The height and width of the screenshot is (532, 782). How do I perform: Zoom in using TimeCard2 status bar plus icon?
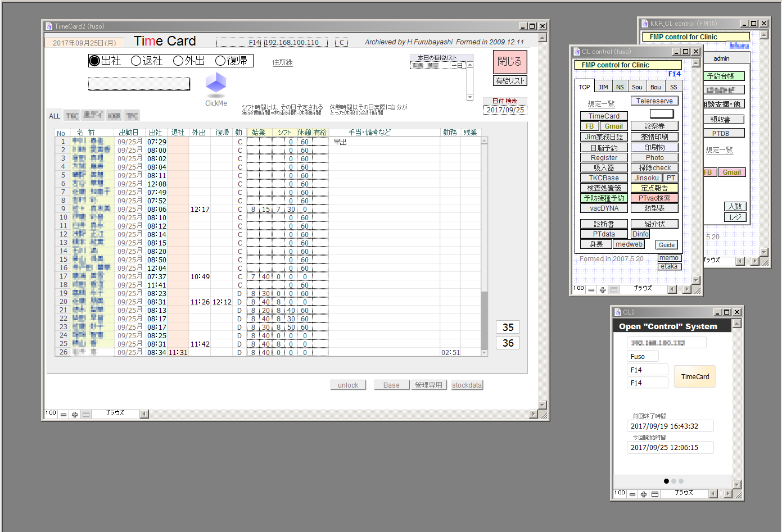tap(75, 415)
